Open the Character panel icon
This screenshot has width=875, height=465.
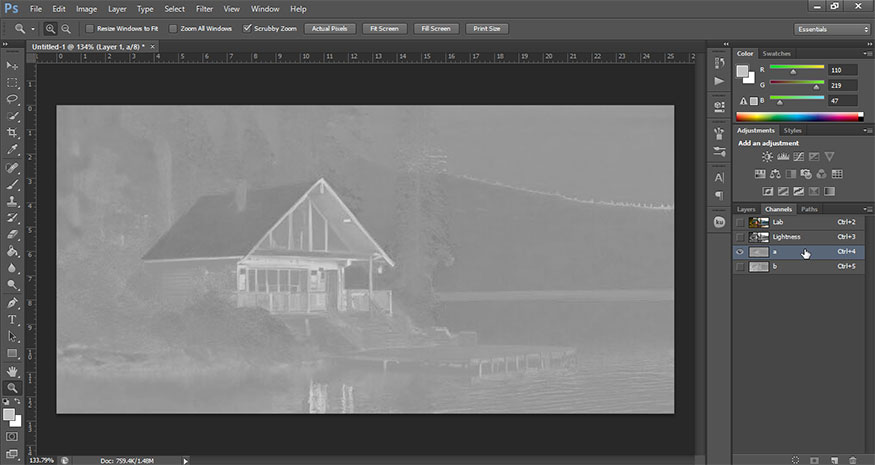719,177
